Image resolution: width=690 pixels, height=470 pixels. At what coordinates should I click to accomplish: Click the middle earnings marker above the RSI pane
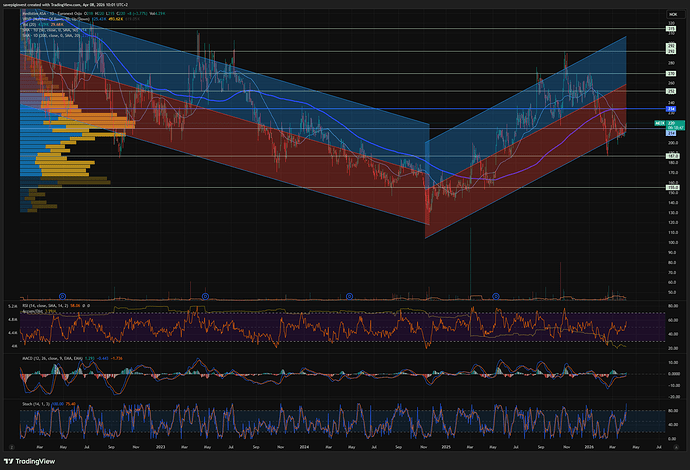tap(348, 296)
